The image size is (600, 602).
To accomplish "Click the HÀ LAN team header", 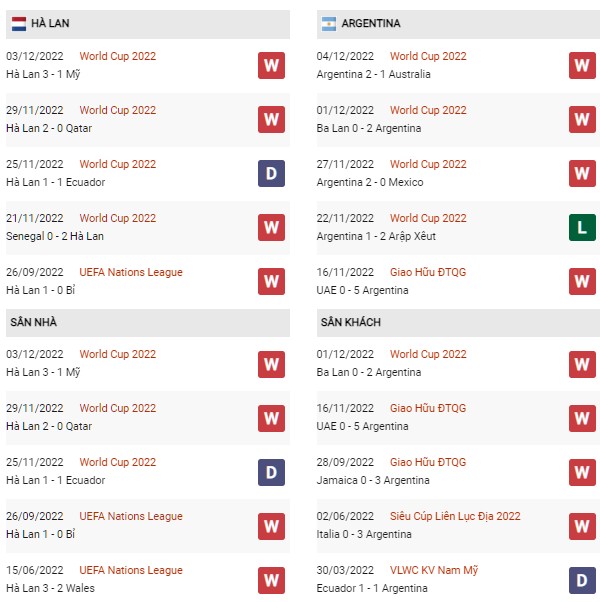I will [x=148, y=24].
